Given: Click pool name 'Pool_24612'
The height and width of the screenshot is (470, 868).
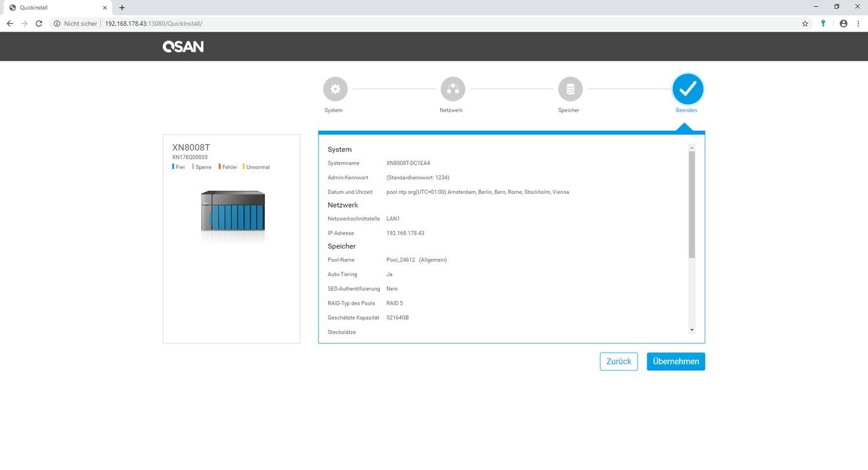Looking at the screenshot, I should pyautogui.click(x=401, y=260).
